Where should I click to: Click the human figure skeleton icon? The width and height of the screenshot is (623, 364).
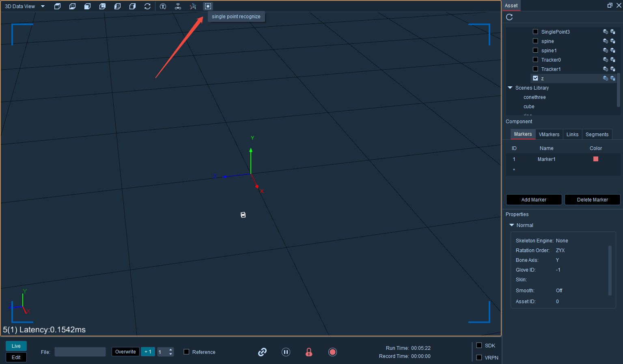coord(163,6)
